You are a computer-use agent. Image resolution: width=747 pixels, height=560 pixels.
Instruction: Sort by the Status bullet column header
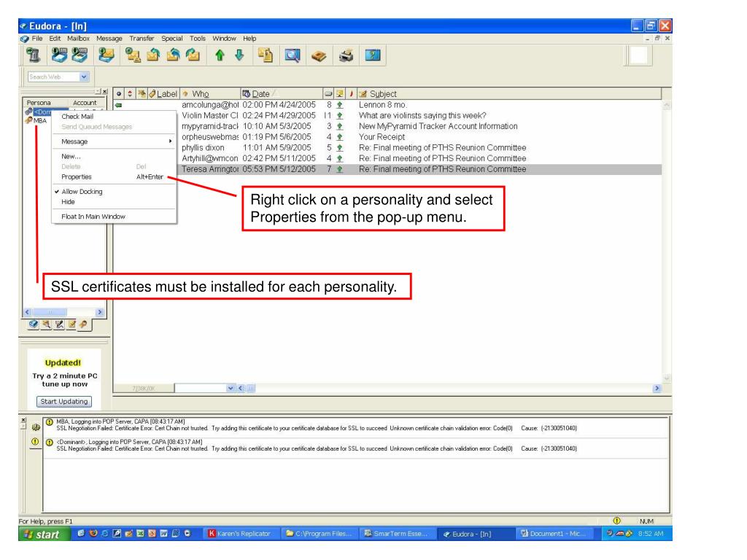(119, 94)
